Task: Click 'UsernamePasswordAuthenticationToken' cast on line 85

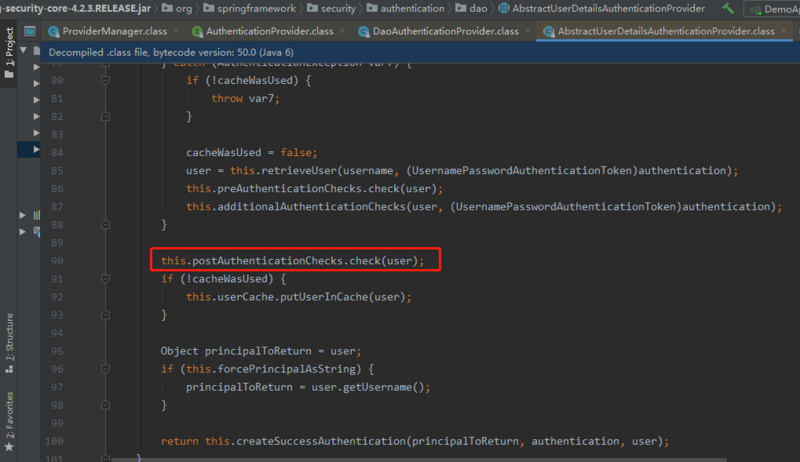Action: (x=522, y=170)
